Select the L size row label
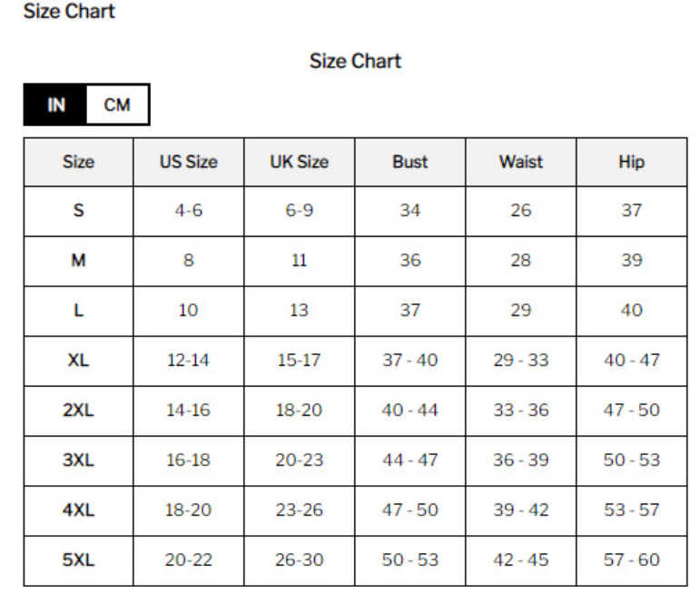Image resolution: width=700 pixels, height=595 pixels. coord(78,311)
